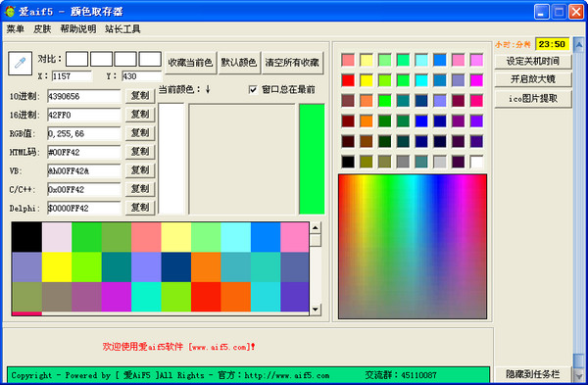
Task: Select the magenta-purple square in saved colors third row
Action: point(117,297)
